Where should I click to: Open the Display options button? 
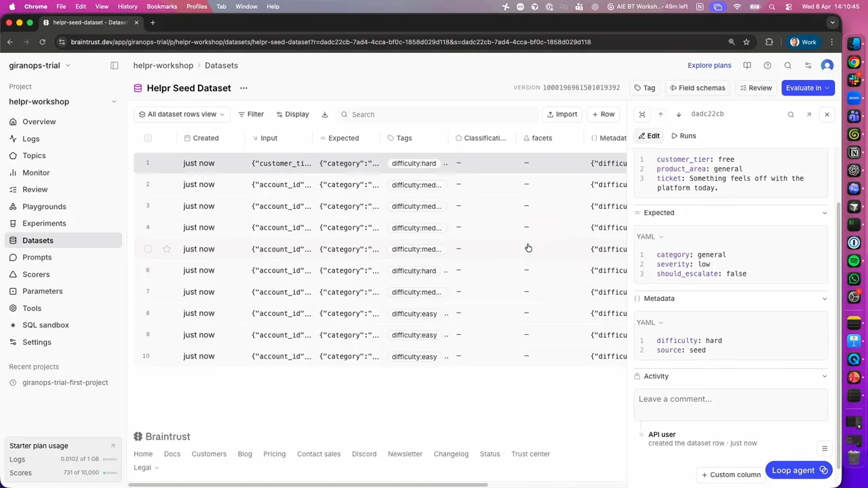pos(292,115)
